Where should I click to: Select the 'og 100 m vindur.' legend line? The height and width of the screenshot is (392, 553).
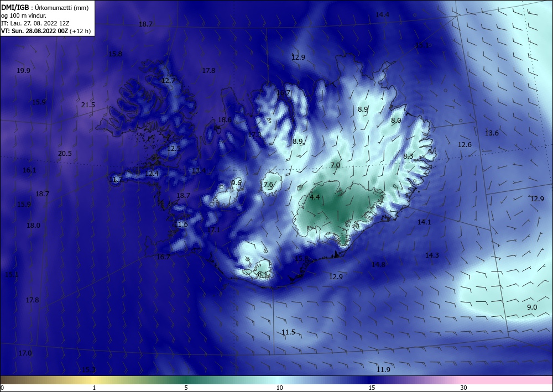pyautogui.click(x=24, y=15)
